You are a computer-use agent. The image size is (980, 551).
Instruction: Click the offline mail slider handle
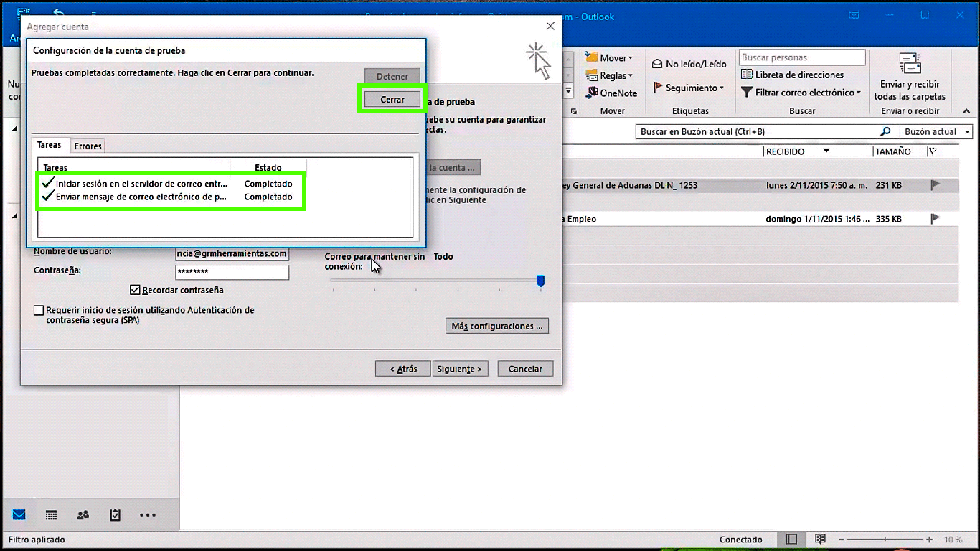[x=541, y=281]
